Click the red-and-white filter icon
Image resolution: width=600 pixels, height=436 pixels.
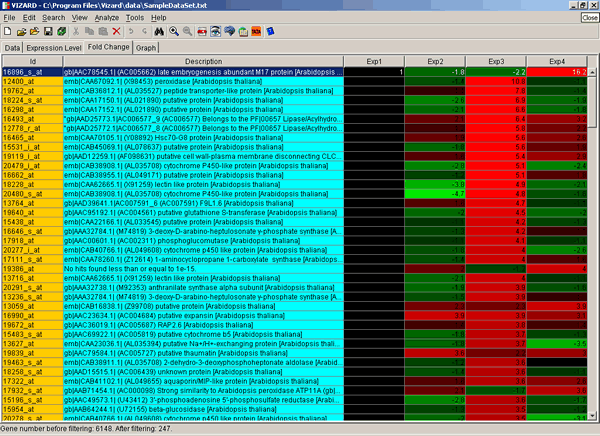coord(202,31)
